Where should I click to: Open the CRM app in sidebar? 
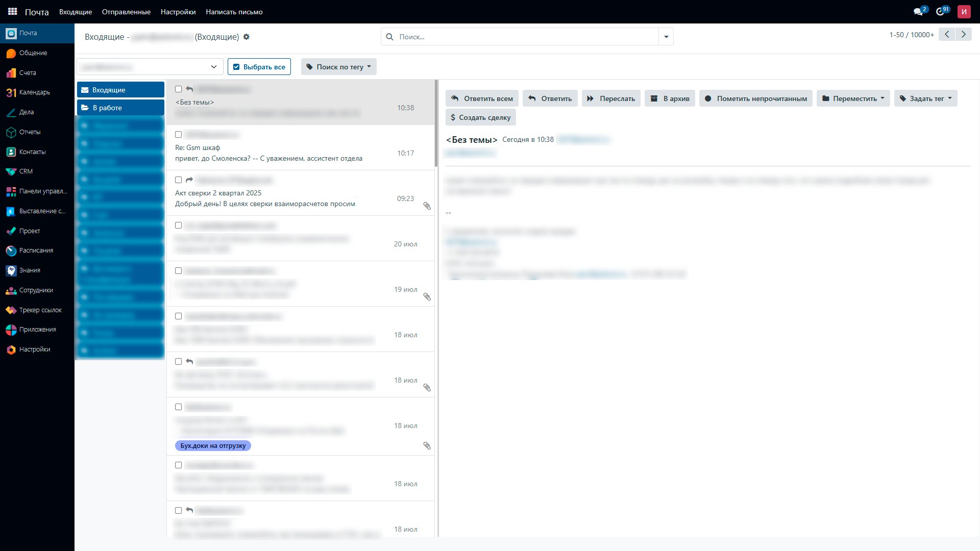[x=26, y=171]
